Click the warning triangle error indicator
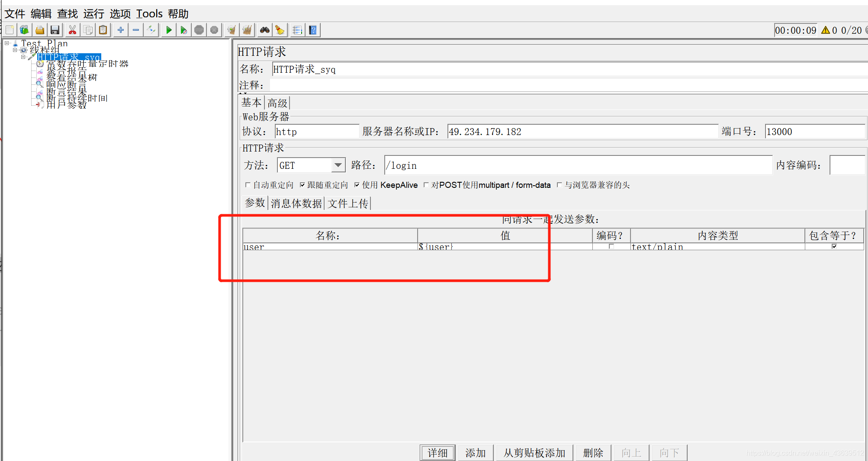 pos(826,30)
